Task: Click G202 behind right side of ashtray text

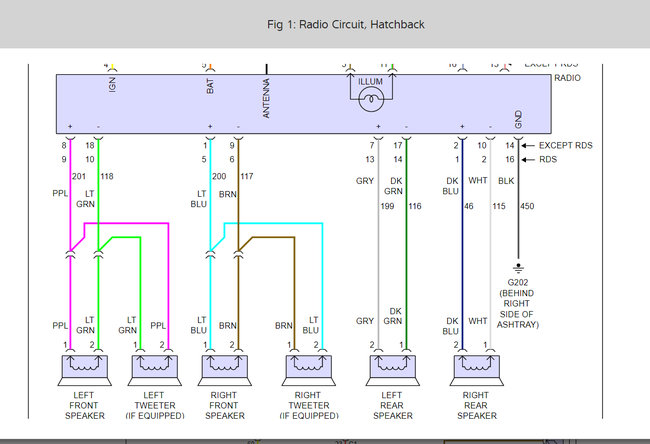Action: tap(518, 303)
